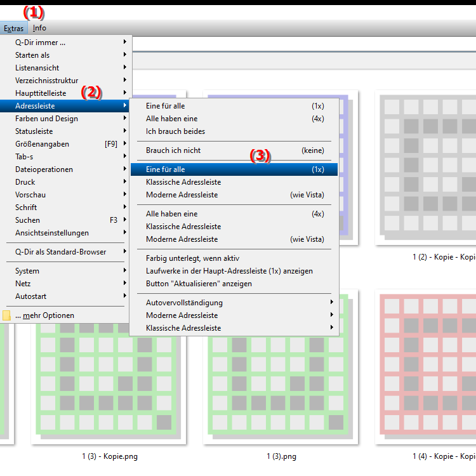
Task: Expand the bottom Moderne Adressleiste submenu
Action: coord(234,315)
